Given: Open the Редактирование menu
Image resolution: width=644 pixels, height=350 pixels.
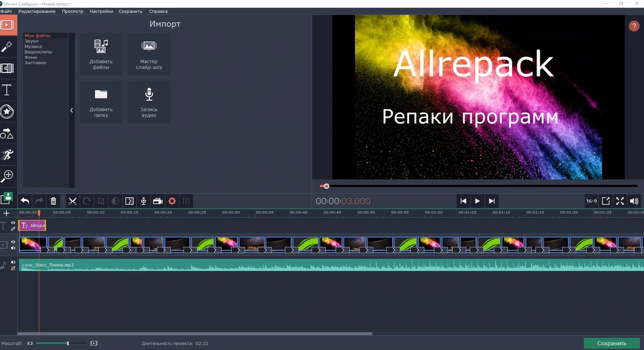Looking at the screenshot, I should [36, 11].
